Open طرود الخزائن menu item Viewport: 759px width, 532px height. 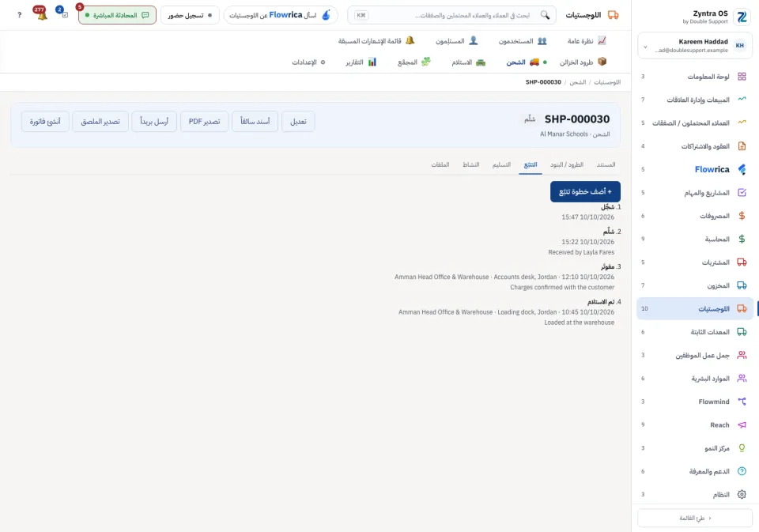[583, 62]
